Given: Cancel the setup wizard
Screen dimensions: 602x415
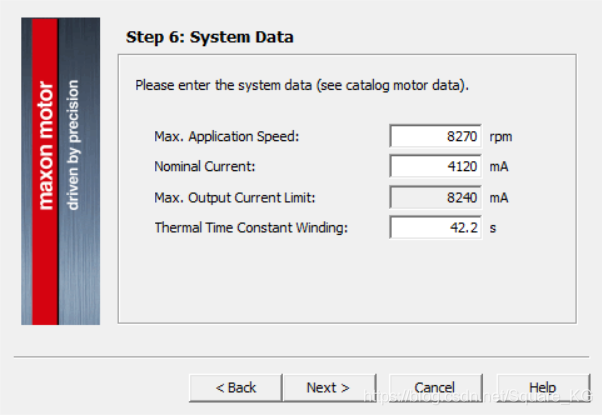Looking at the screenshot, I should pos(436,388).
